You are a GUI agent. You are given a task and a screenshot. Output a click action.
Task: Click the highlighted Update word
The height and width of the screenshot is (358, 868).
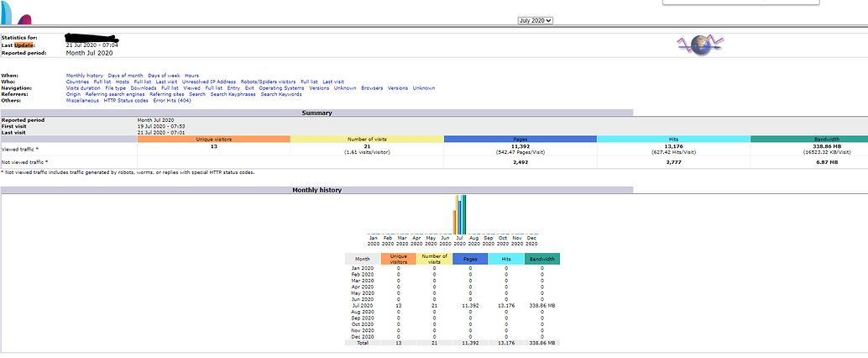(x=24, y=45)
